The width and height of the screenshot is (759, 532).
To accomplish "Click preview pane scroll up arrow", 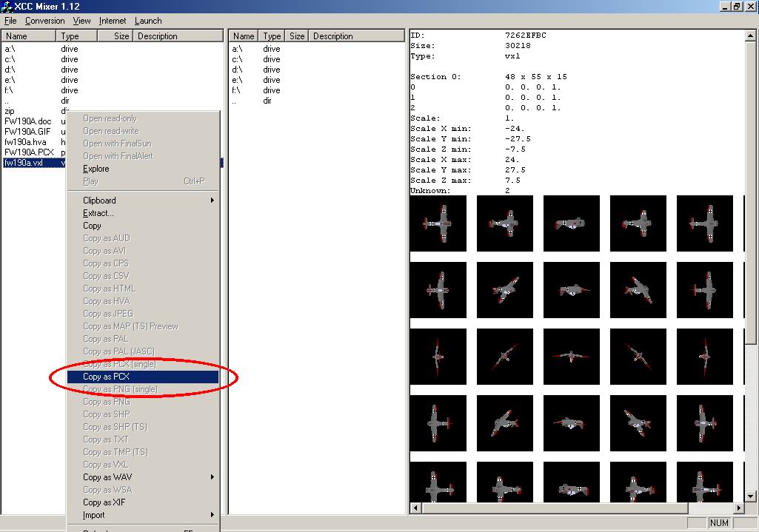I will 750,36.
